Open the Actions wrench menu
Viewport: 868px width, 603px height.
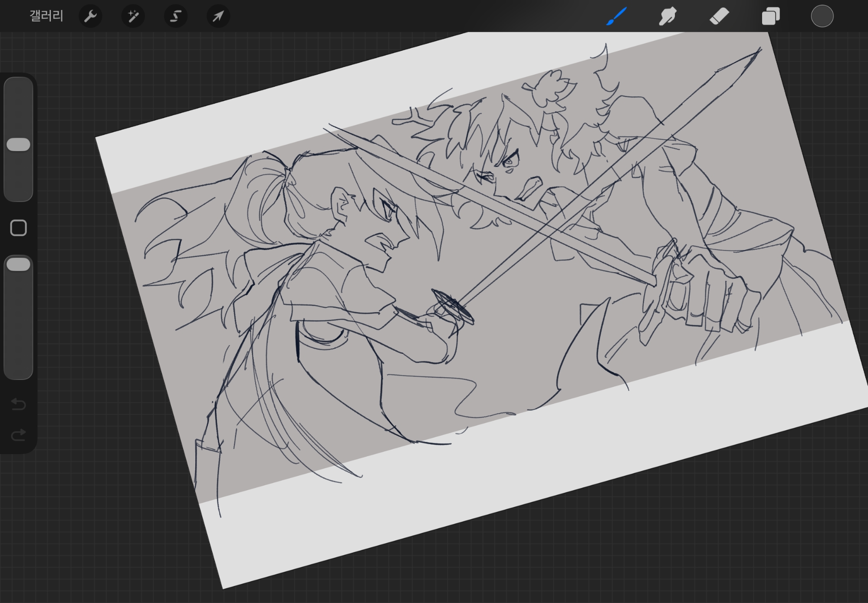click(x=90, y=16)
